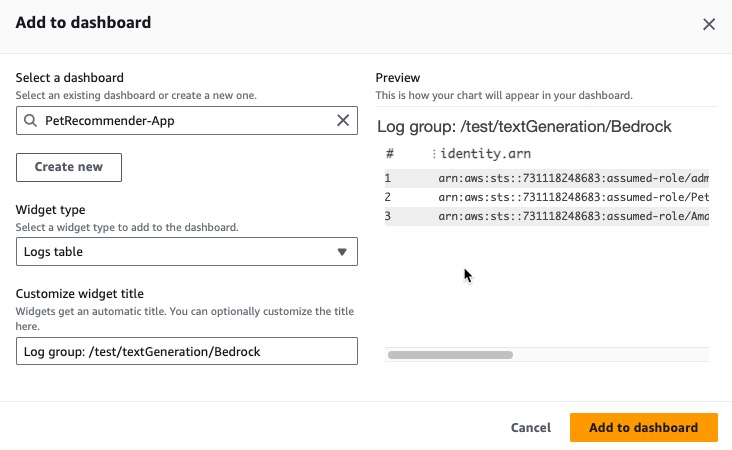
Task: Click the column handle beside identity.arn
Action: pyautogui.click(x=434, y=154)
